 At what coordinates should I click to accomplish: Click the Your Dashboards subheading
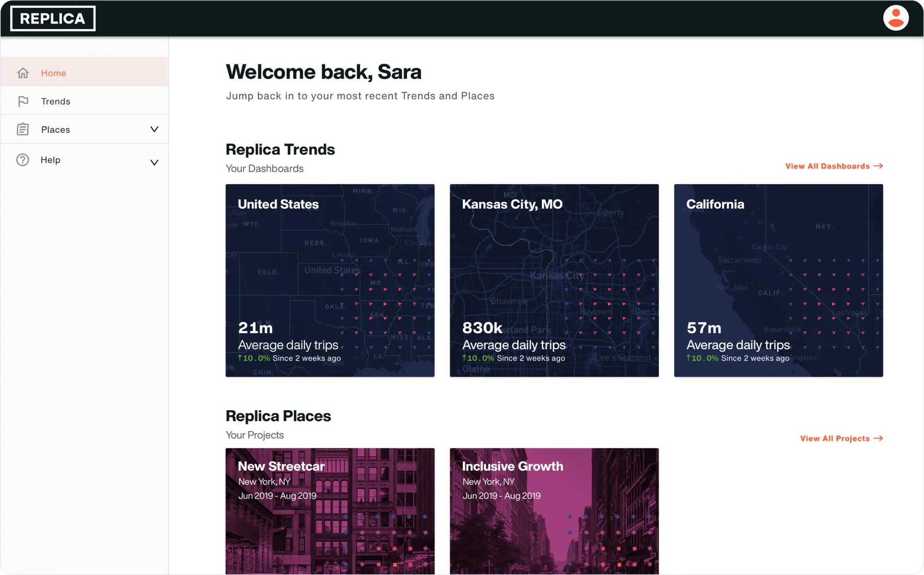[264, 169]
